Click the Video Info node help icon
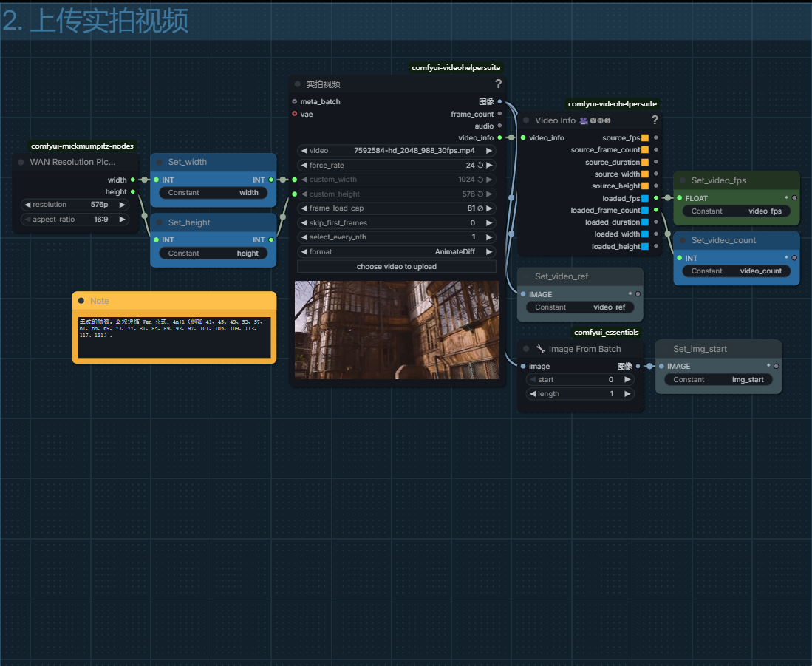812x666 pixels. (654, 120)
